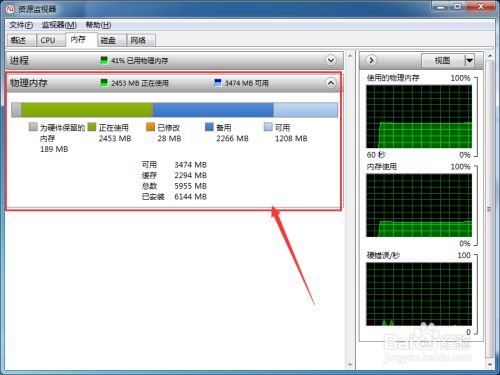The image size is (500, 375).
Task: Click the graph pane scrollbar down arrow
Action: (x=490, y=365)
